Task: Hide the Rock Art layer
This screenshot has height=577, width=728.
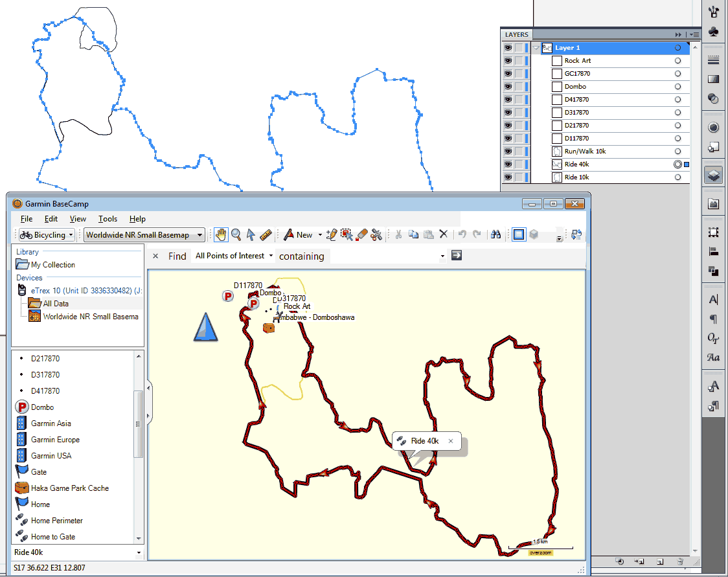Action: (x=508, y=61)
